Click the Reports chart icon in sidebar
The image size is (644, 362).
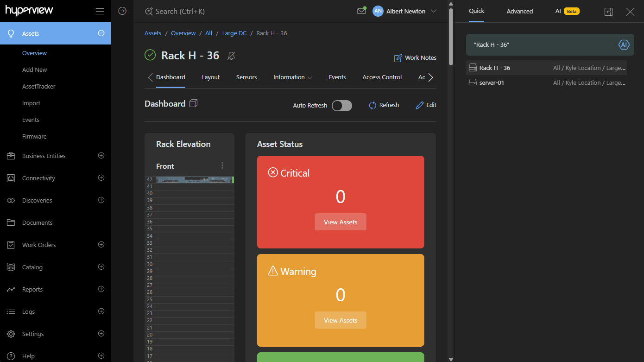point(11,289)
